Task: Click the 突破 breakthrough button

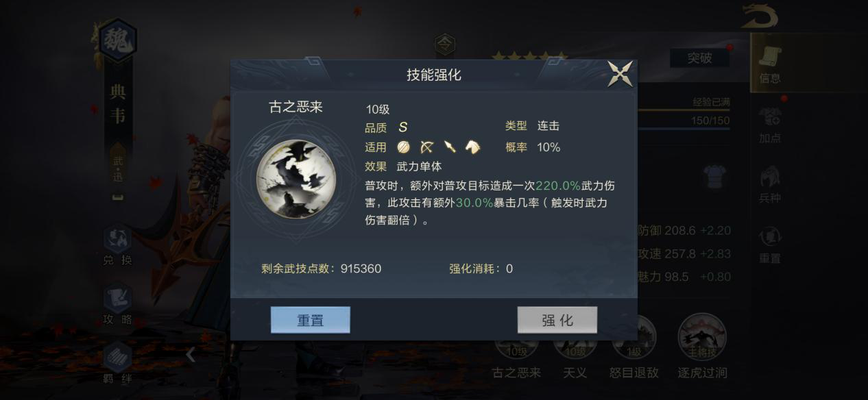Action: click(699, 58)
